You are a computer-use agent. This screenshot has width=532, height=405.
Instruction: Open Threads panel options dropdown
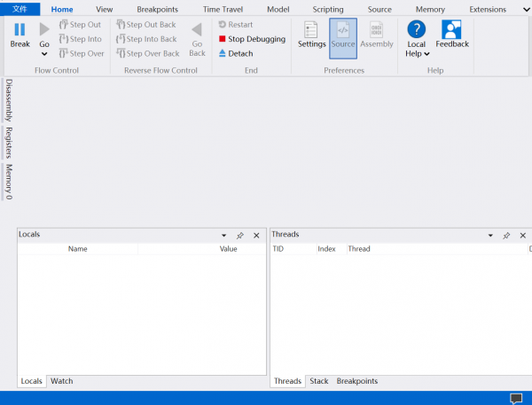tap(490, 236)
